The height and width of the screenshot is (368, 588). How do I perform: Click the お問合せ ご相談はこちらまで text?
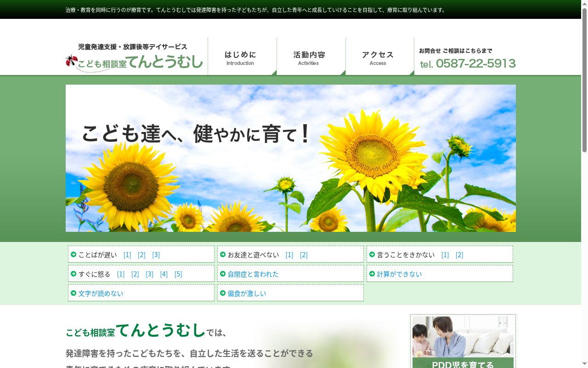tap(456, 51)
